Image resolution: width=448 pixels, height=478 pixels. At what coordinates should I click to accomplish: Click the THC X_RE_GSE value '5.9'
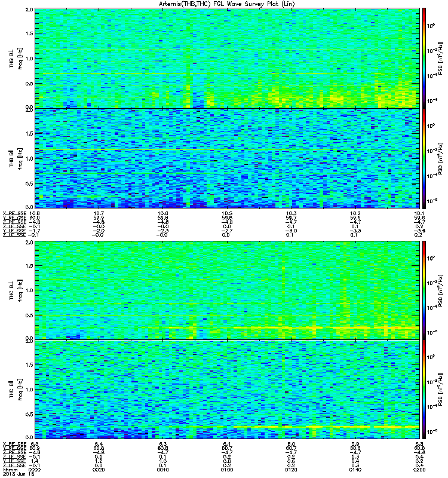[355, 444]
